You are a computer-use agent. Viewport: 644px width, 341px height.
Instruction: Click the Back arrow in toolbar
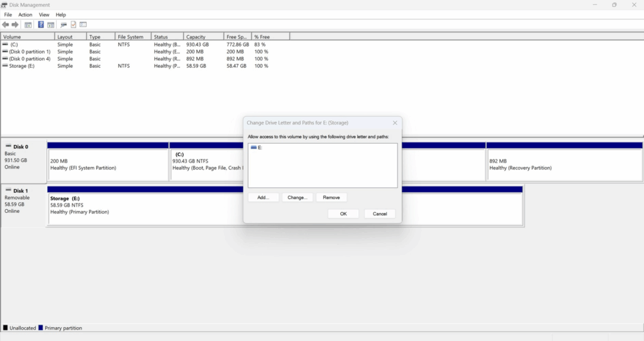click(5, 24)
